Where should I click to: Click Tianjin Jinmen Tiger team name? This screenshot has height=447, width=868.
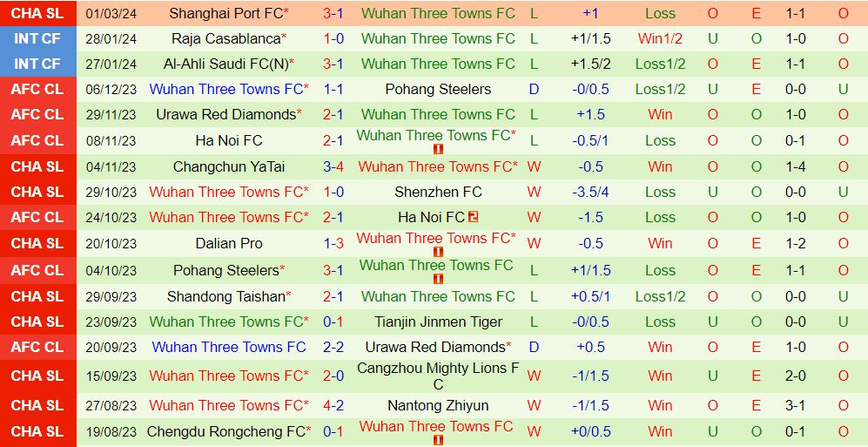pyautogui.click(x=437, y=322)
